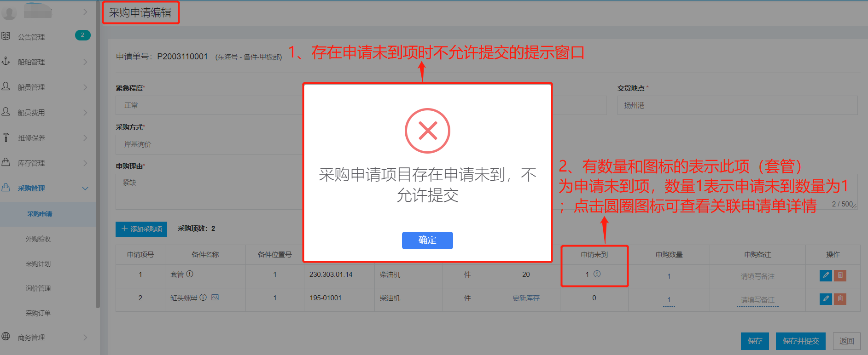Image resolution: width=868 pixels, height=355 pixels.
Task: Expand the 船员管理 menu chevron
Action: pyautogui.click(x=85, y=87)
